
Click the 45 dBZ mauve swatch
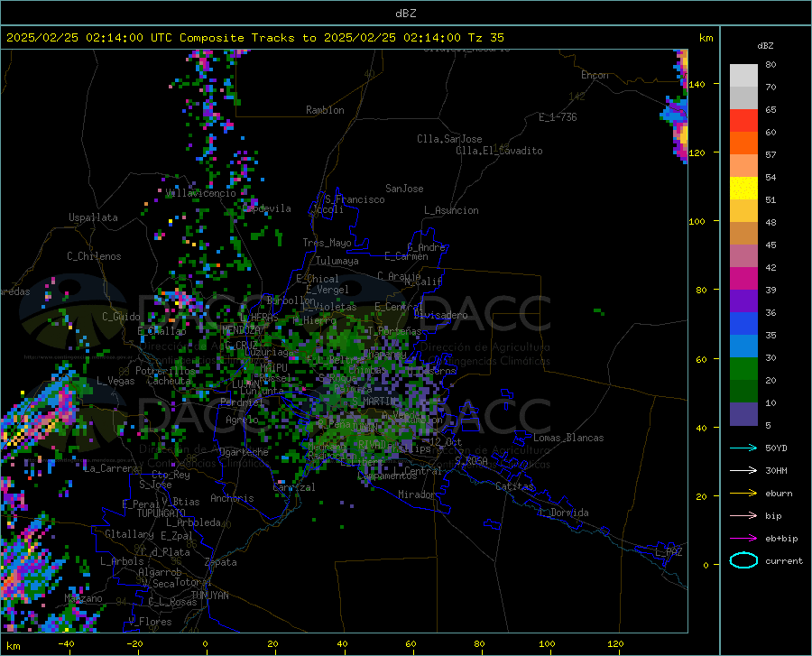click(x=743, y=255)
